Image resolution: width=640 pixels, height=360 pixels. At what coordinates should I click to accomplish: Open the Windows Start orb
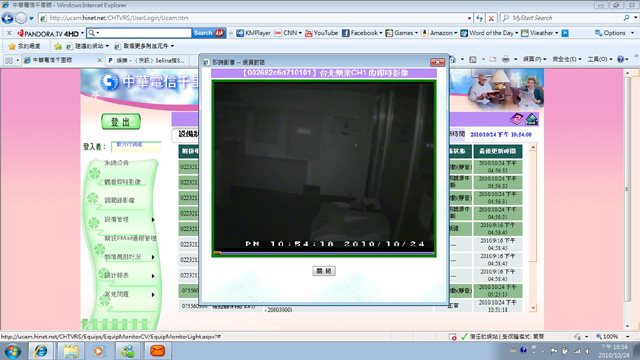(x=13, y=351)
